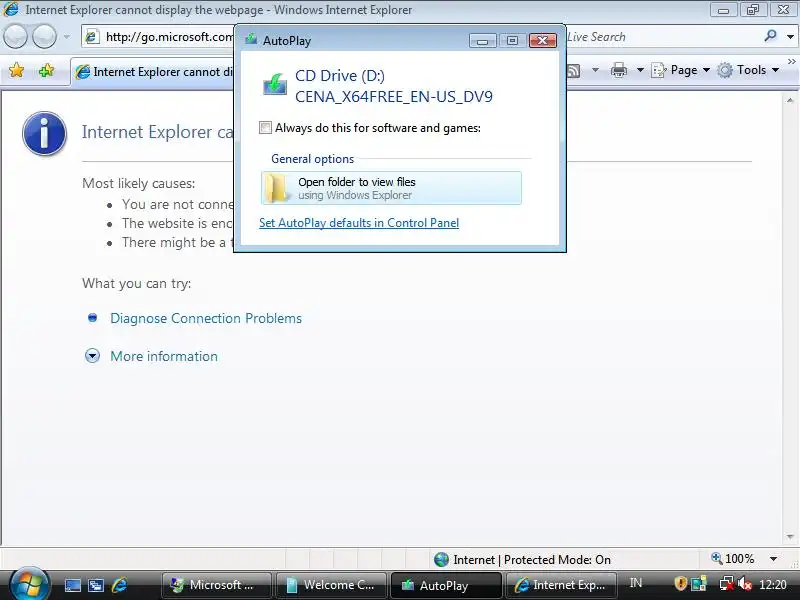Click the IN language indicator
This screenshot has height=600, width=800.
(636, 583)
